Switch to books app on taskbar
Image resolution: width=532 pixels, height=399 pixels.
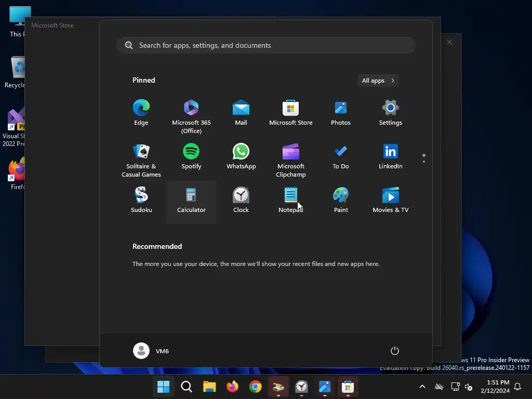(x=278, y=387)
